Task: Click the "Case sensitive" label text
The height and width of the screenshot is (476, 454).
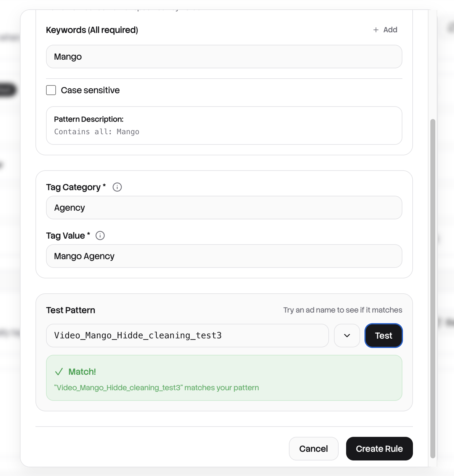Action: 90,90
